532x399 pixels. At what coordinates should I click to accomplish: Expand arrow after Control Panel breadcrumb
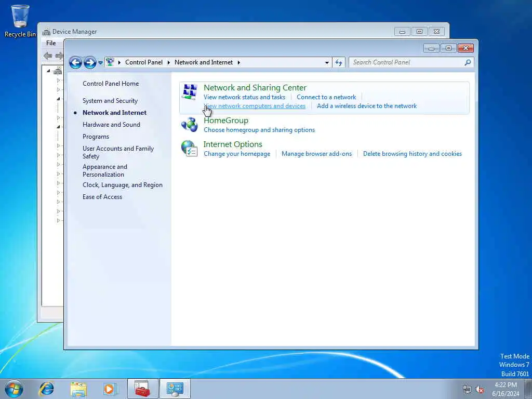tap(169, 62)
